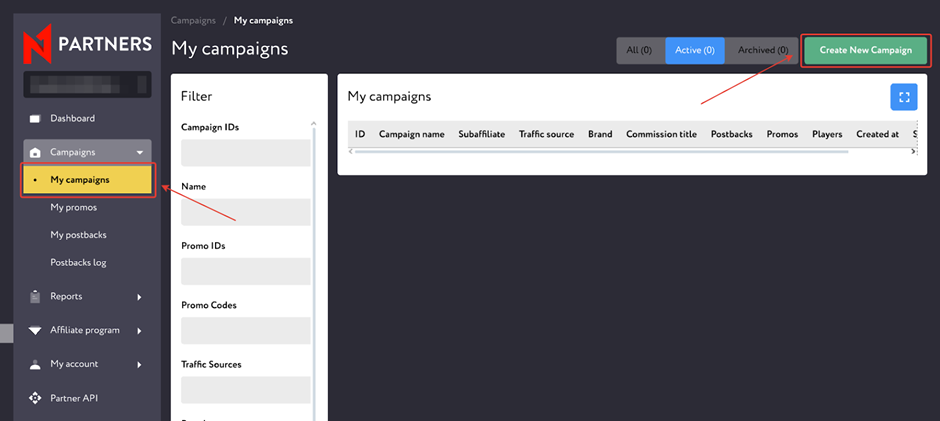Click the Partners logo
Screen dimensions: 940x421
tap(88, 43)
